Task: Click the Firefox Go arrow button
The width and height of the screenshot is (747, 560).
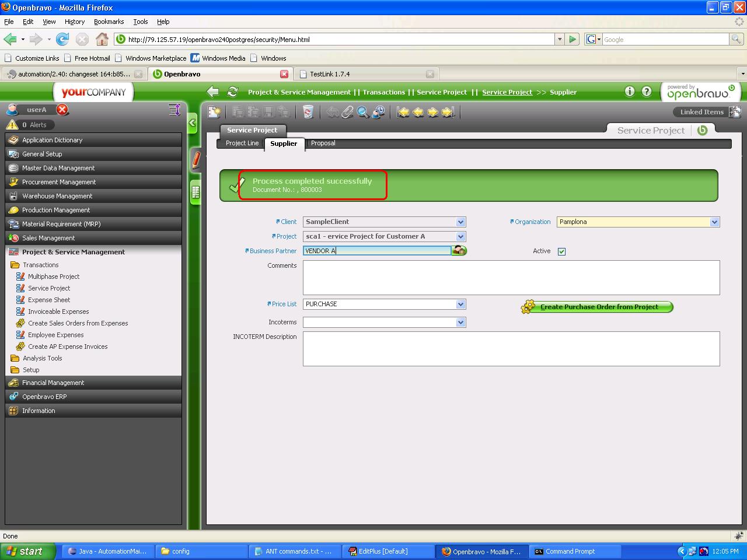Action: click(573, 39)
